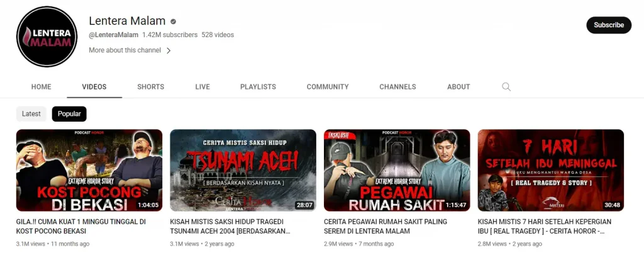
Task: Open the Pegawai Rumah Sakit thumbnail
Action: (x=397, y=170)
